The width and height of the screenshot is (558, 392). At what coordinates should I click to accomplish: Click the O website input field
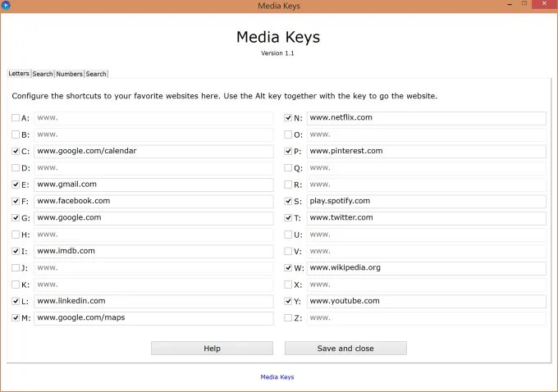(427, 134)
